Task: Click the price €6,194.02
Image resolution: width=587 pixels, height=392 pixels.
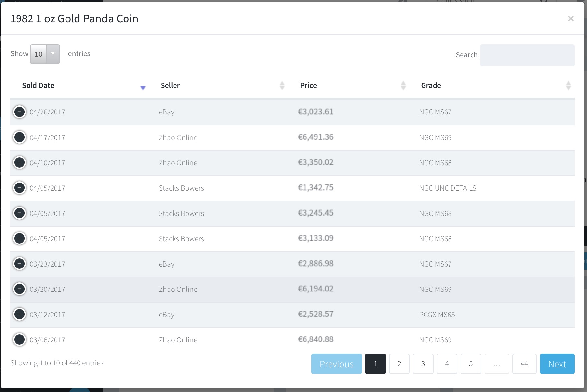Action: 316,289
